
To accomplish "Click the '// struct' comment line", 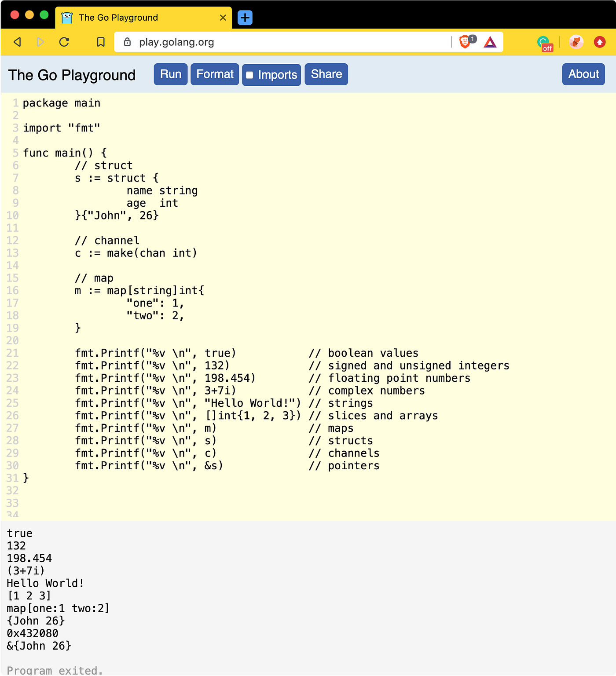I will pos(103,165).
